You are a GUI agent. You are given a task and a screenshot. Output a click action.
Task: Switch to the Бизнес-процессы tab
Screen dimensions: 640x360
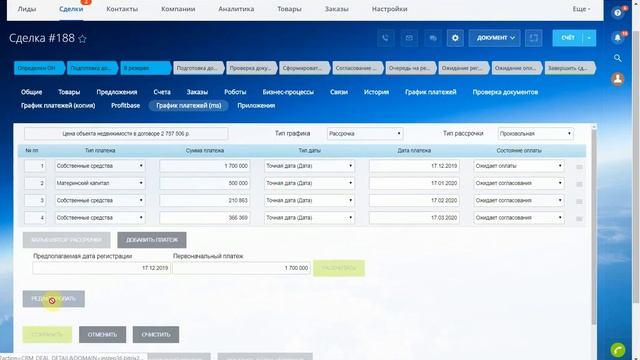[288, 92]
